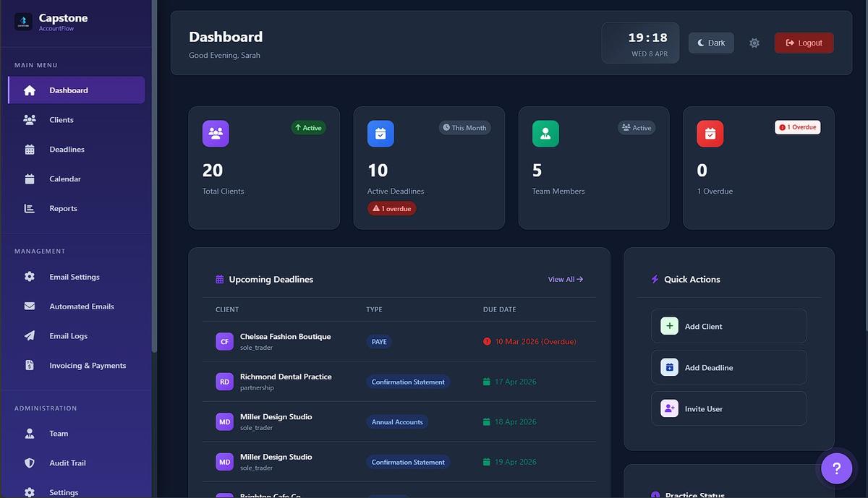
Task: Open the help question mark bubble
Action: (x=835, y=468)
